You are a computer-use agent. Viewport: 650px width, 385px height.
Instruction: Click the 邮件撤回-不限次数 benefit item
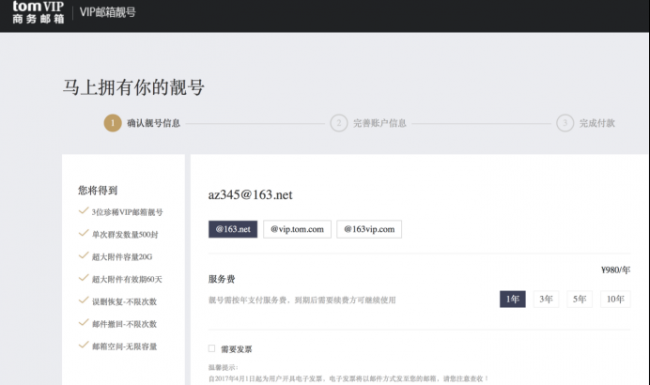(x=124, y=324)
